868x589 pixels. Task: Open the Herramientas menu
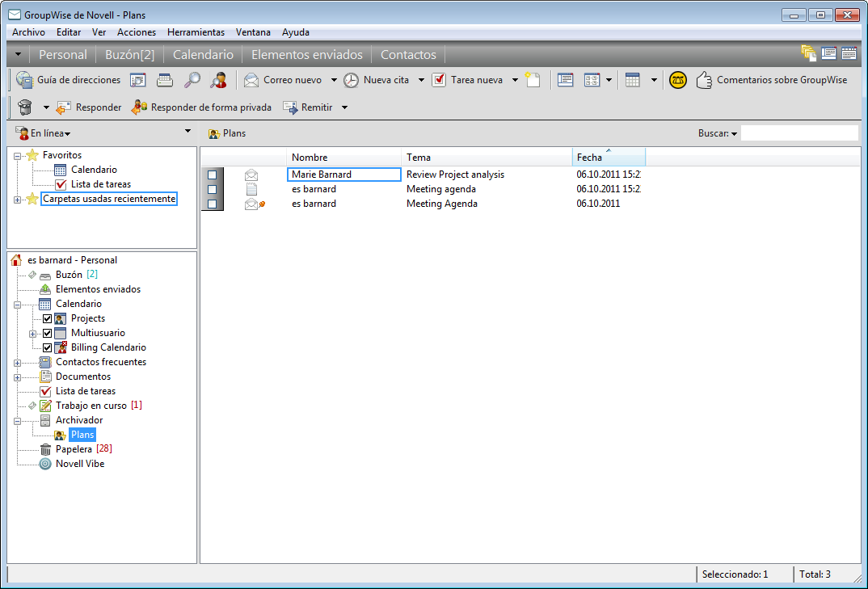(x=196, y=32)
